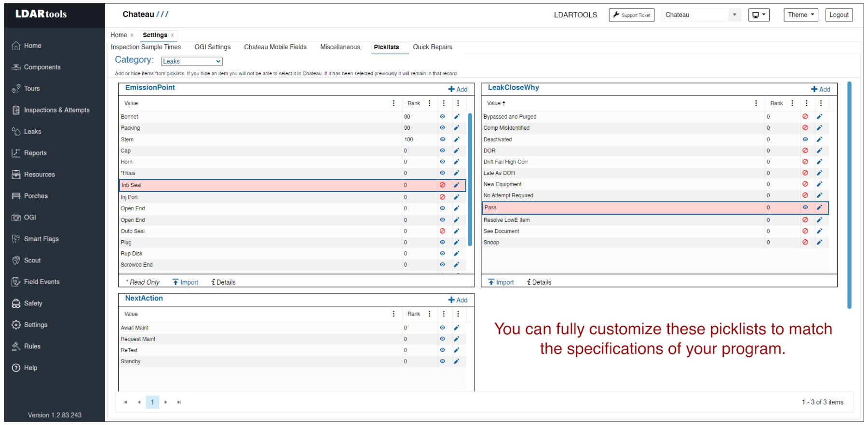Edit the Await Maint entry
This screenshot has width=868, height=425.
point(457,328)
